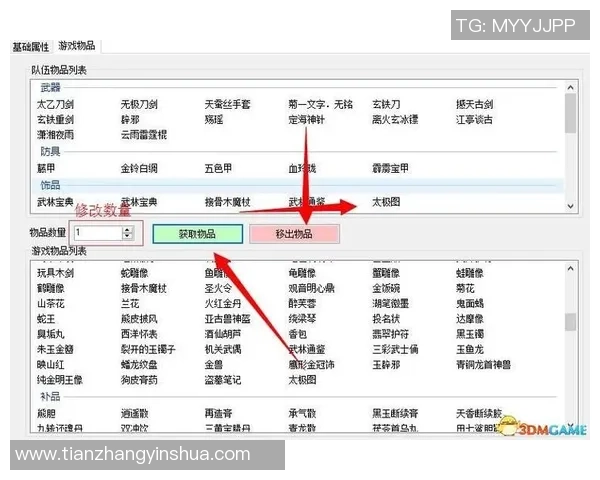Click the 获取物品 green button

coord(197,234)
